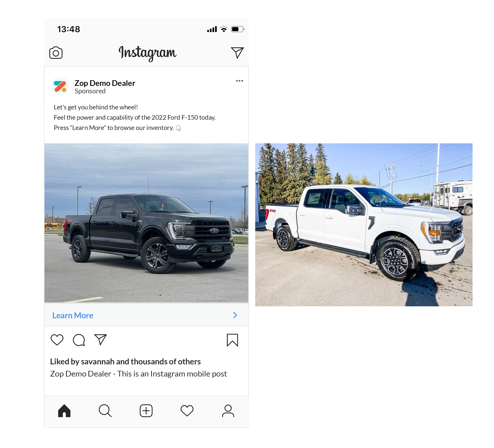The image size is (494, 448).
Task: Share the post via paper plane icon
Action: (x=100, y=340)
